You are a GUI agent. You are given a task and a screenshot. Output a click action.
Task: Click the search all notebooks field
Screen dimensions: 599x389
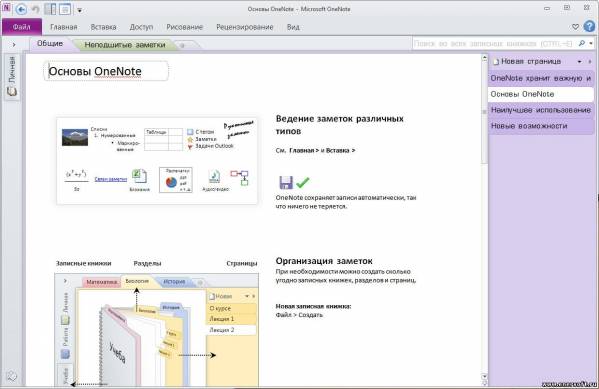(x=493, y=44)
